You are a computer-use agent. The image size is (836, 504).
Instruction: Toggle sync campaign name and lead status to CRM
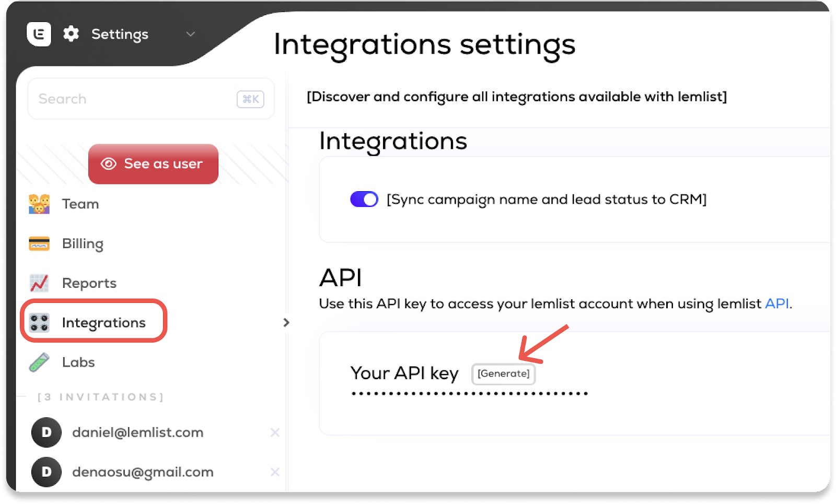pos(364,199)
